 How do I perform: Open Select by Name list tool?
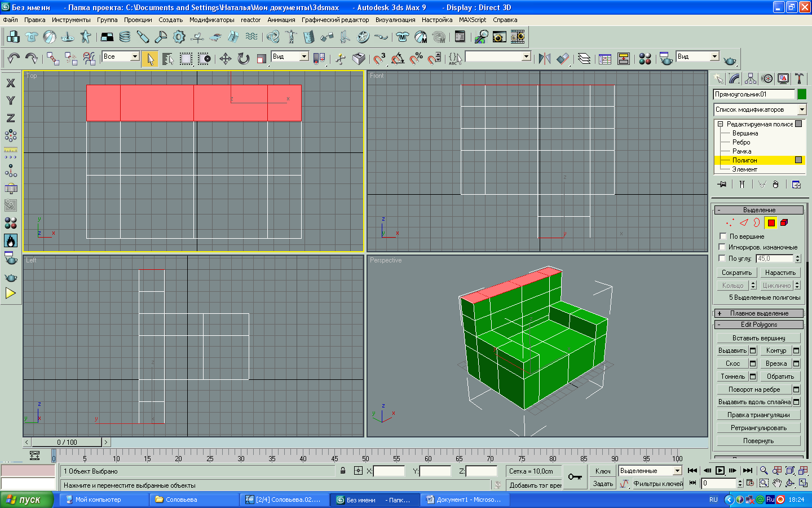(167, 59)
